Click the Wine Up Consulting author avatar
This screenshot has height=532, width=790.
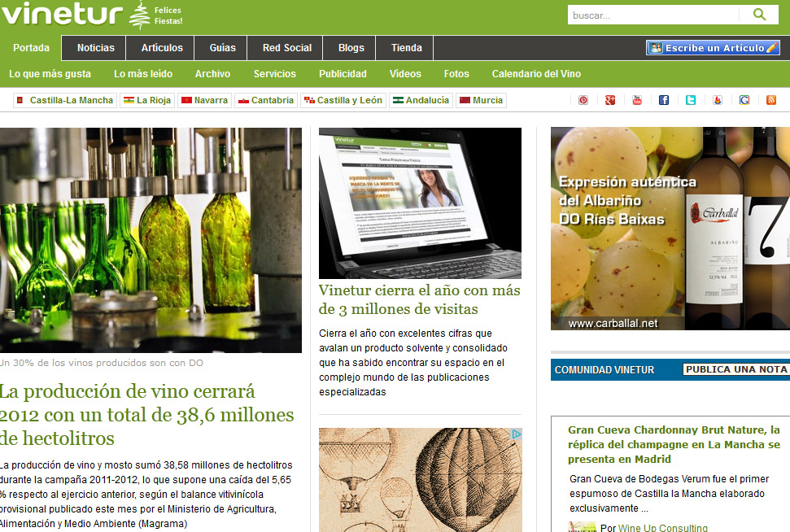pyautogui.click(x=582, y=527)
